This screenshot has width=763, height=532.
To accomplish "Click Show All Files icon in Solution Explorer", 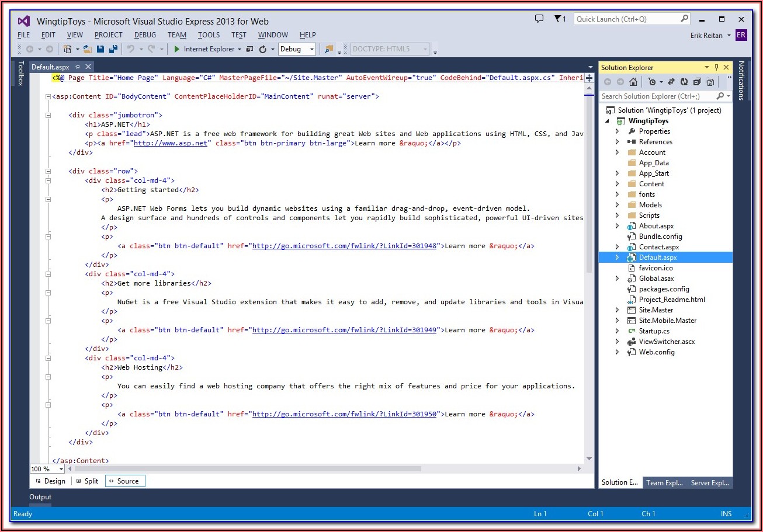I will [x=710, y=82].
